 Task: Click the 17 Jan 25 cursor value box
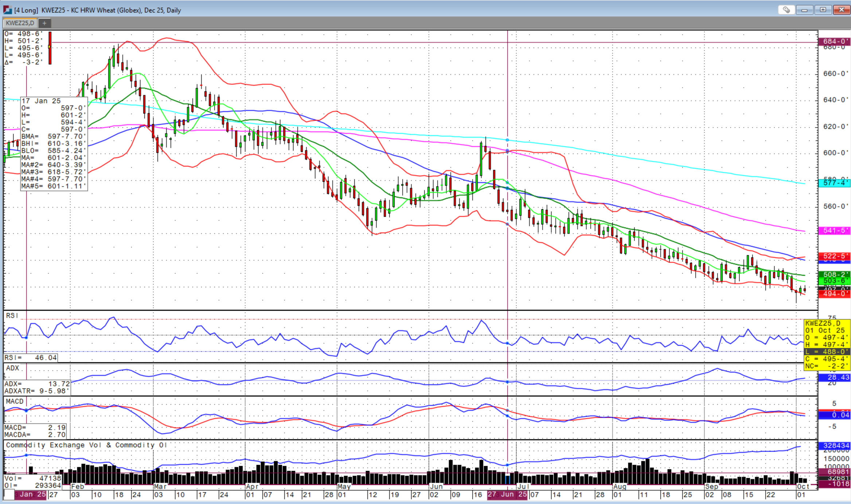tap(54, 143)
